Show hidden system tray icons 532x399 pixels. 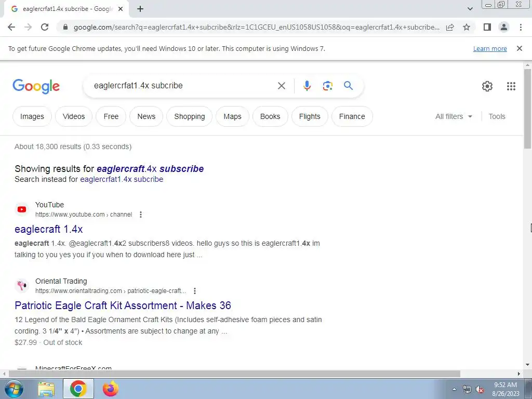(x=454, y=389)
